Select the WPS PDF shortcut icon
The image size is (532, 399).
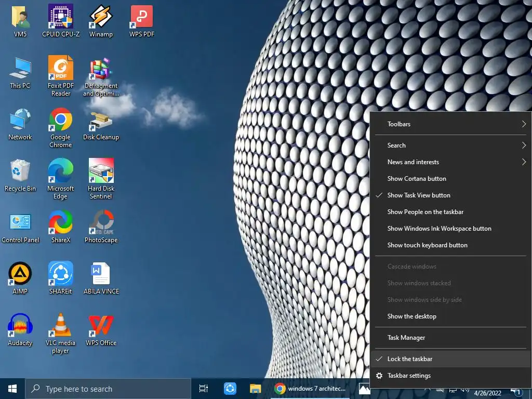[142, 21]
